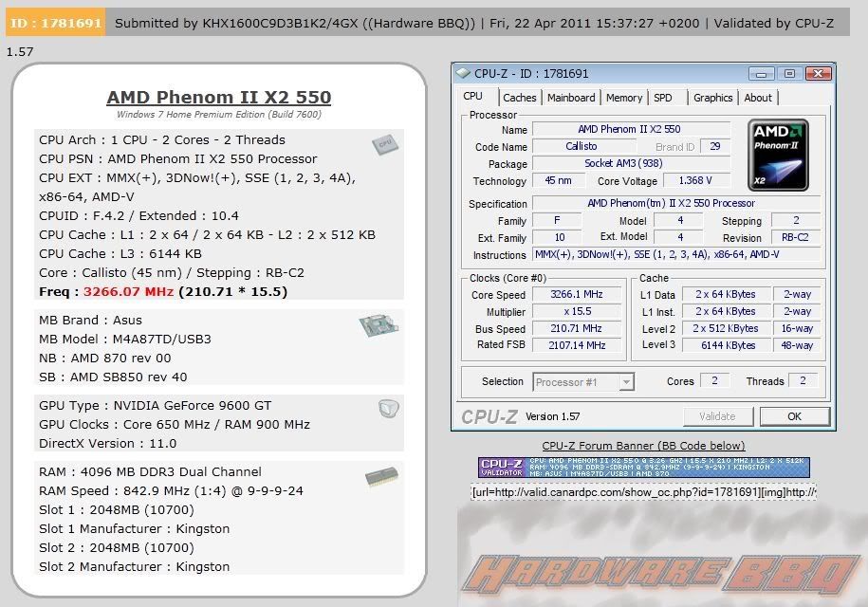
Task: Click the Level 2 value 2 x 512 KBytes
Action: pyautogui.click(x=726, y=328)
